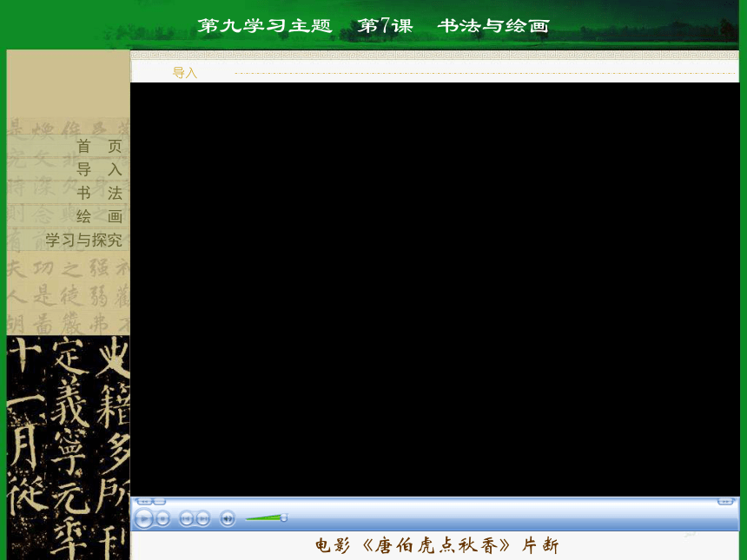Click the 书法与绘画 title in the header
The height and width of the screenshot is (560, 747).
point(493,26)
